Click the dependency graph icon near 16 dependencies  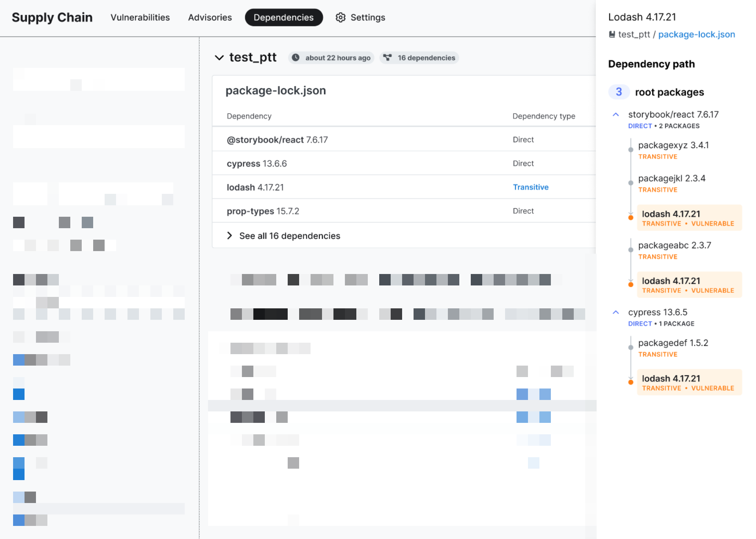387,58
